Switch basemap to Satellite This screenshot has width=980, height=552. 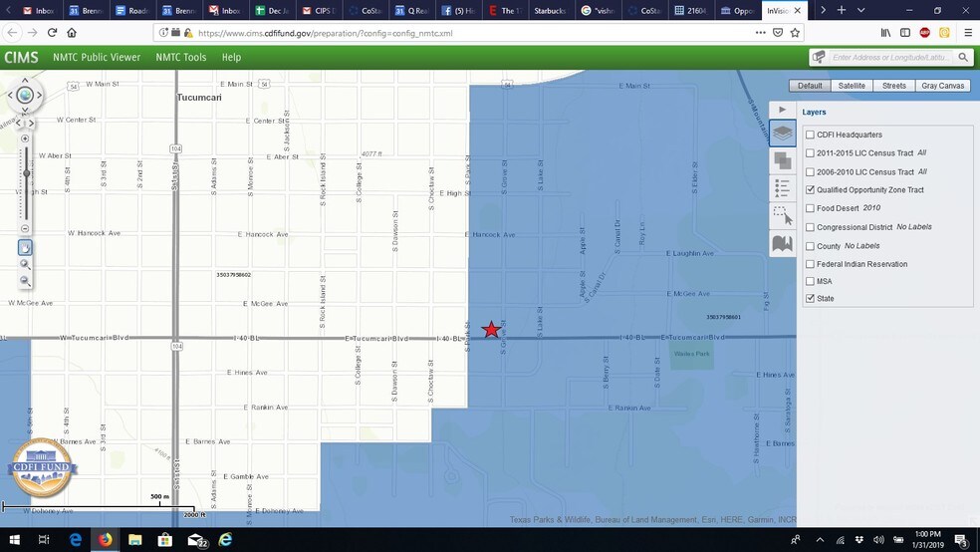[851, 86]
